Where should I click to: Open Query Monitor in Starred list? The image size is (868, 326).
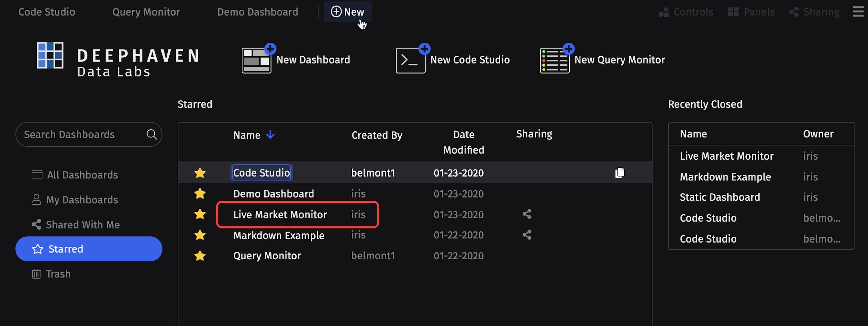pyautogui.click(x=267, y=256)
